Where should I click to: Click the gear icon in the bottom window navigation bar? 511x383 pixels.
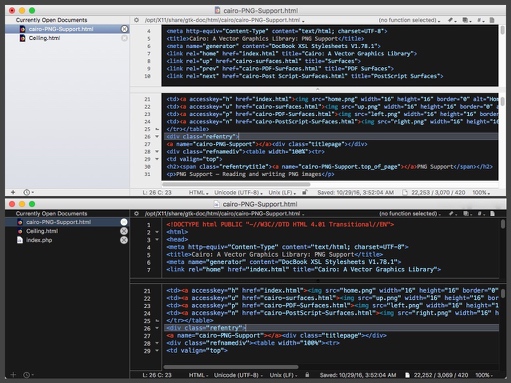136,213
